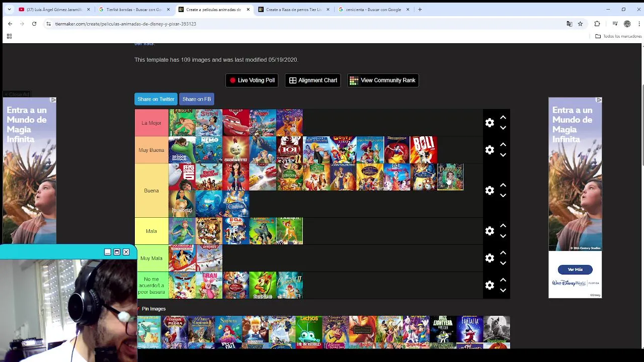Viewport: 644px width, 362px height.
Task: Move La Mejor tier up with arrow
Action: point(503,117)
